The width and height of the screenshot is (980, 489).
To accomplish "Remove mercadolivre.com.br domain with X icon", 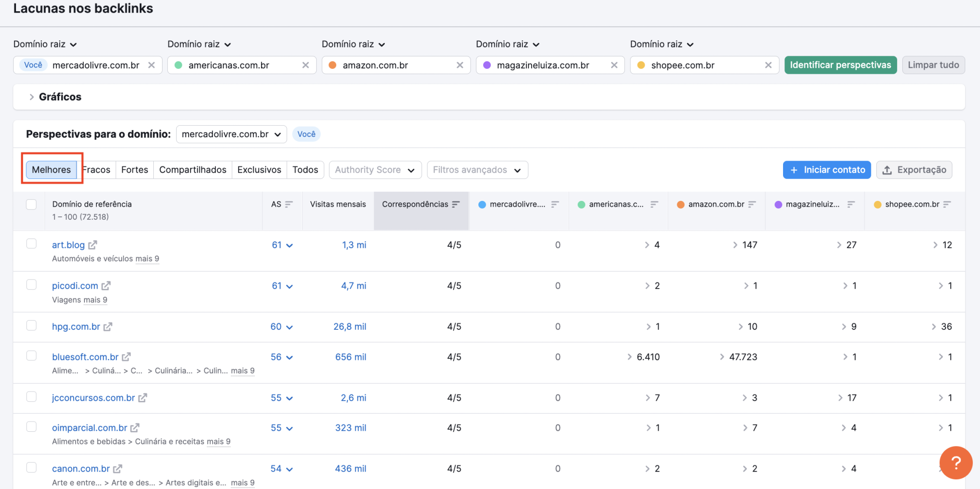I will tap(151, 65).
